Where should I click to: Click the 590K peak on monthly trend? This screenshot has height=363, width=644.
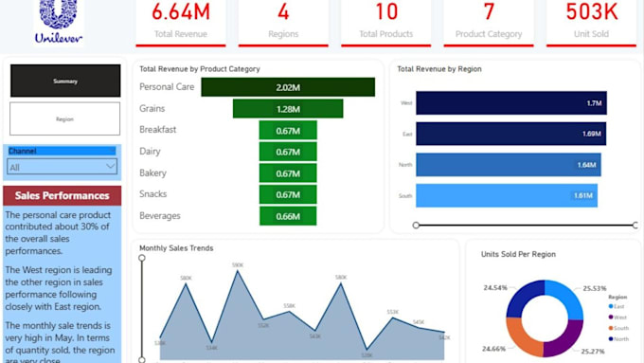(x=238, y=271)
